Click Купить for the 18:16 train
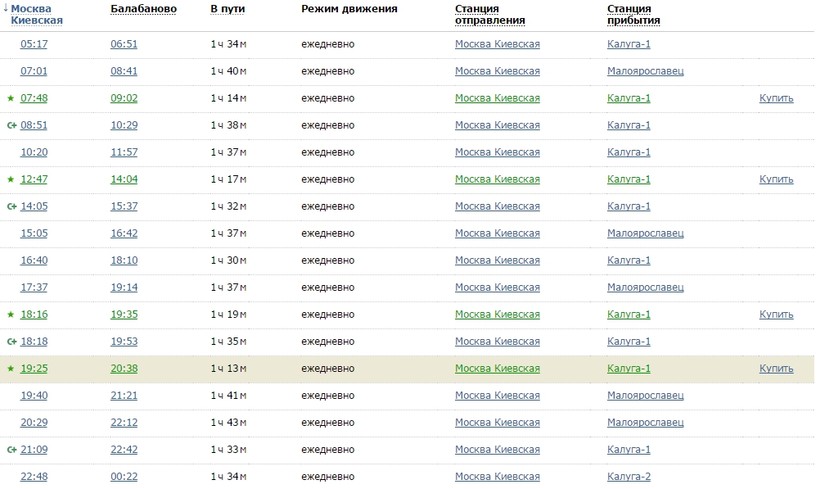Image resolution: width=820 pixels, height=489 pixels. coord(776,314)
